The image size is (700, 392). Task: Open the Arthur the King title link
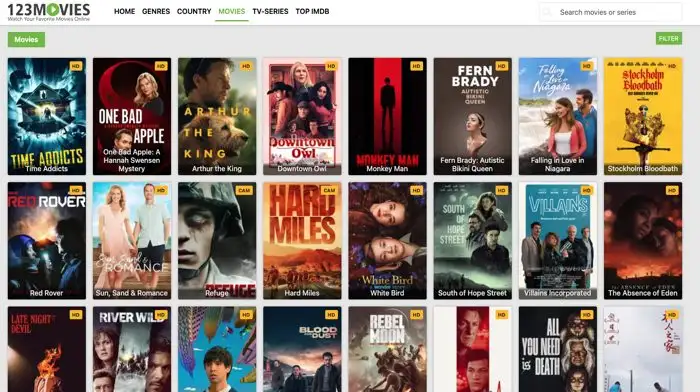point(217,169)
